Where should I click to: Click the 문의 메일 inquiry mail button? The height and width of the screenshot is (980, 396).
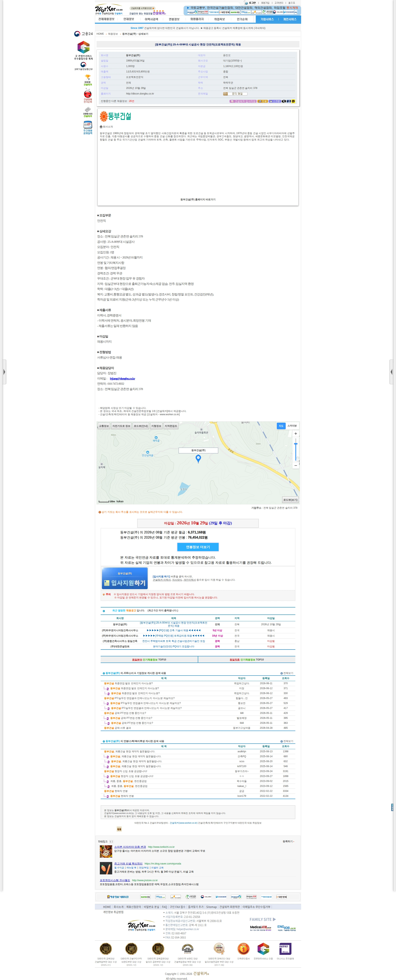(x=235, y=94)
